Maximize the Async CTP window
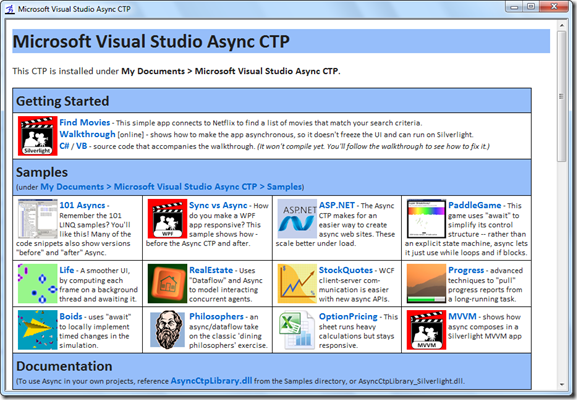This screenshot has height=400, width=577. 531,7
